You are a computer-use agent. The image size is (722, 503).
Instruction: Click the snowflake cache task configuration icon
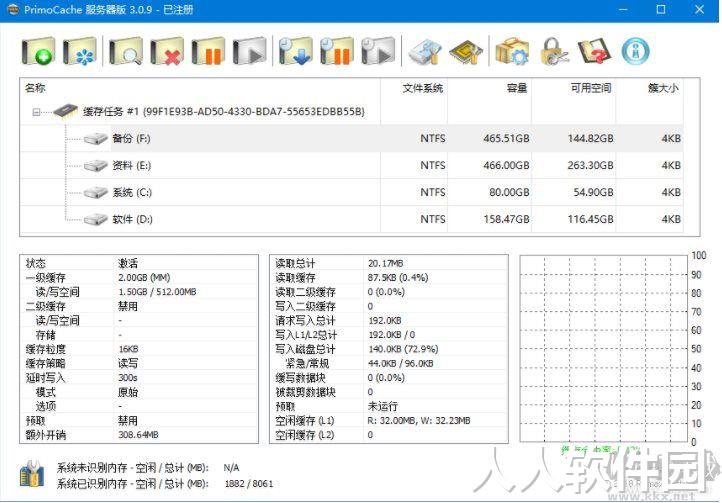point(80,51)
